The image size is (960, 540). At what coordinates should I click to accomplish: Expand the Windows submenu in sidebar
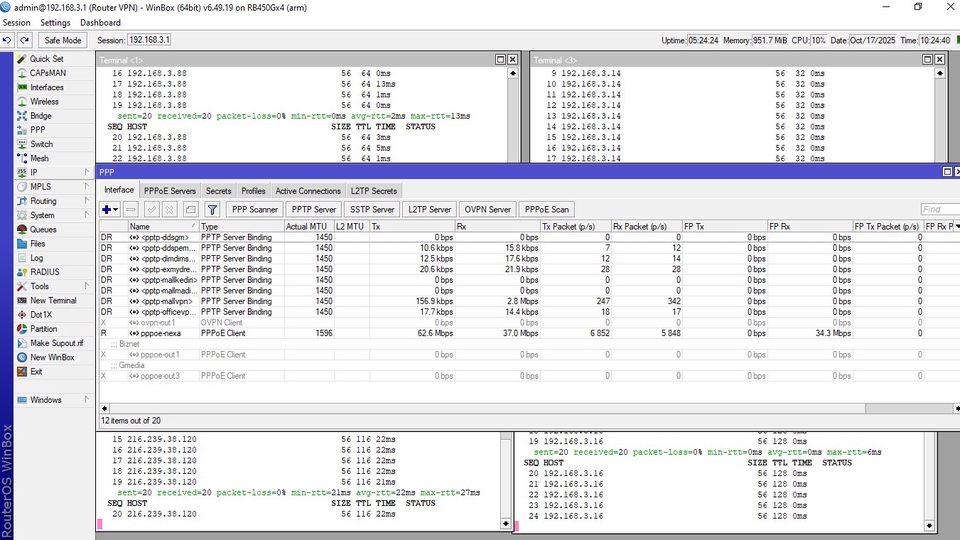[45, 400]
